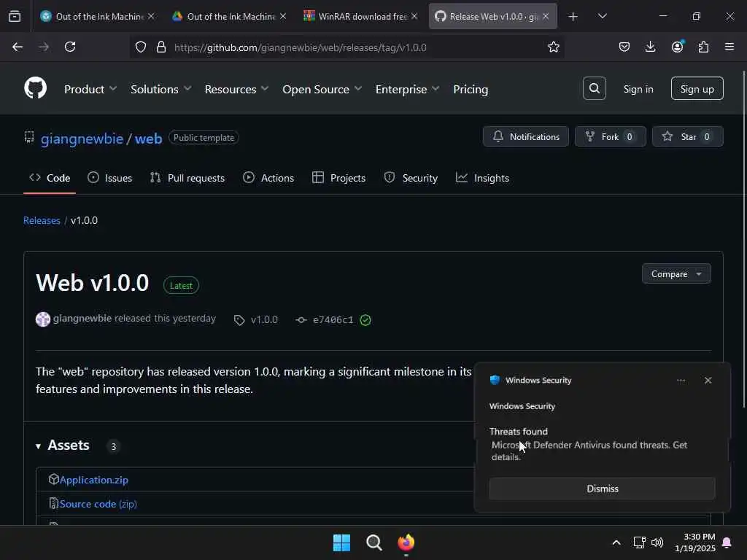Switch to the Issues tab
747x560 pixels.
[109, 178]
